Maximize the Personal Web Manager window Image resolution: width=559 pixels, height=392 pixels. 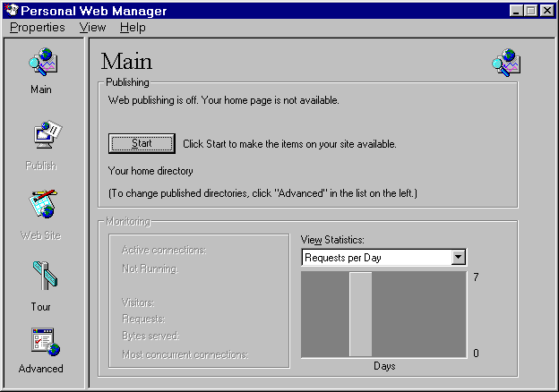click(x=530, y=11)
